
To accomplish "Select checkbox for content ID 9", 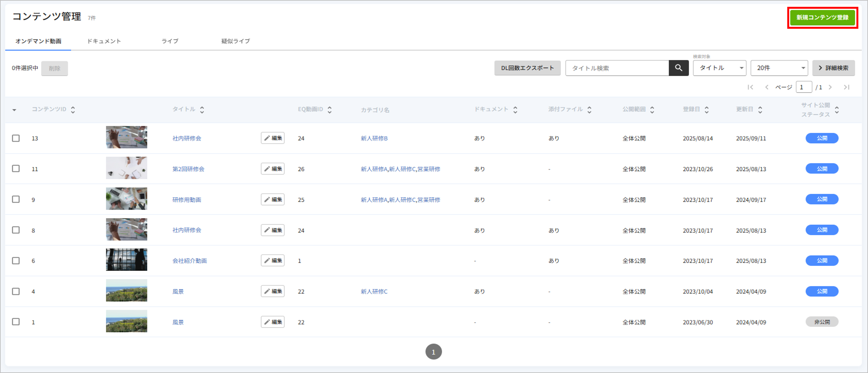I will (16, 199).
